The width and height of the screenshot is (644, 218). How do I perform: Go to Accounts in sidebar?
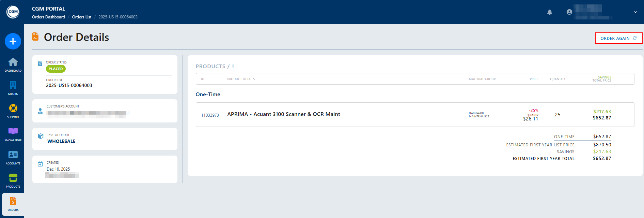(x=13, y=157)
